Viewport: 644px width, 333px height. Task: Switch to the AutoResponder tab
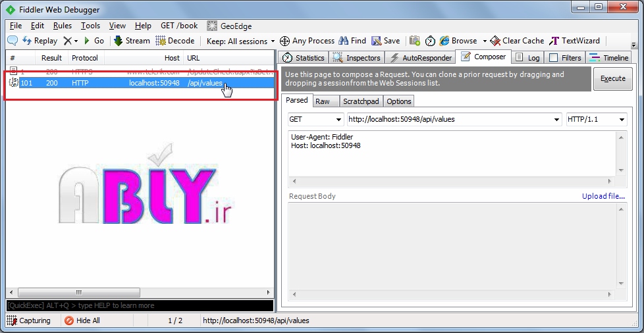421,57
